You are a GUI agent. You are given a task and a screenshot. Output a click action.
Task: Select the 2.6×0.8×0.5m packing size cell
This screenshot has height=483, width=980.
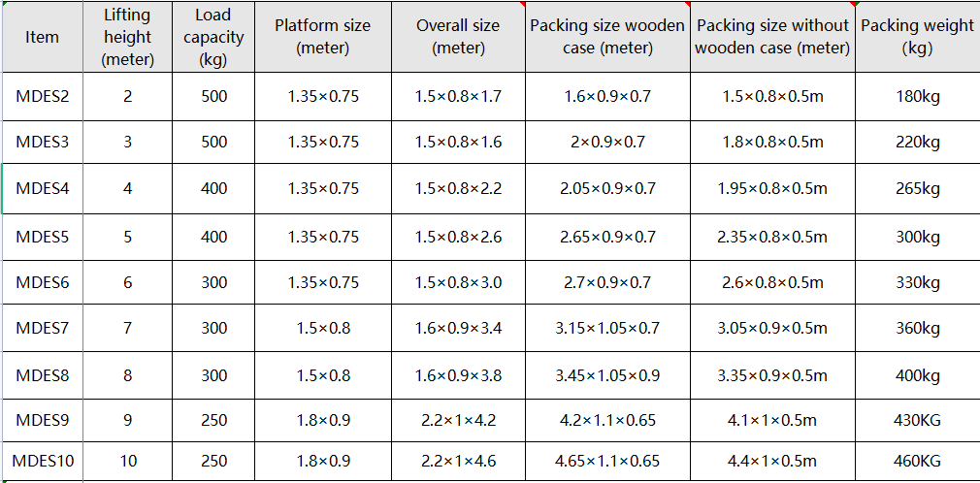pyautogui.click(x=772, y=282)
